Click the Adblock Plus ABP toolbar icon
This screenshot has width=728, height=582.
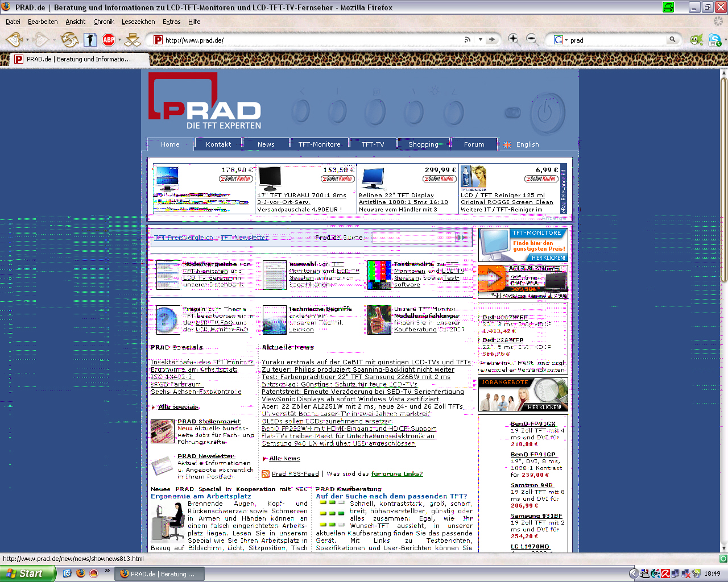109,40
